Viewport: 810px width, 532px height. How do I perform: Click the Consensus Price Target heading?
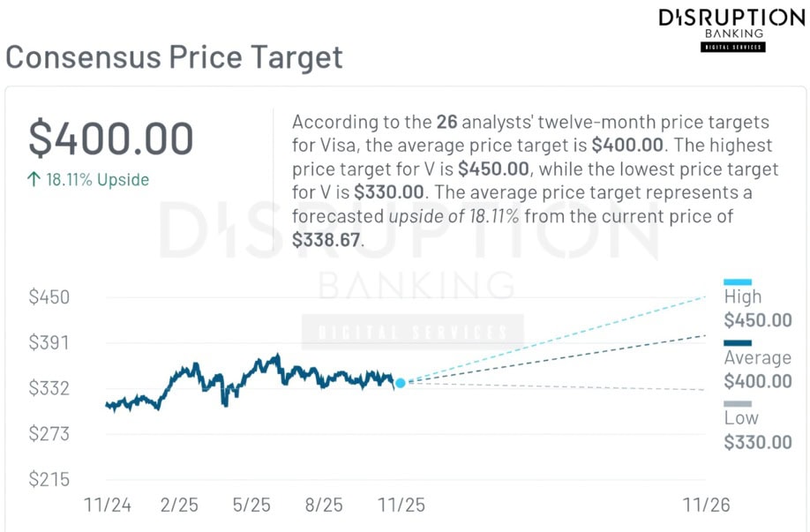174,57
